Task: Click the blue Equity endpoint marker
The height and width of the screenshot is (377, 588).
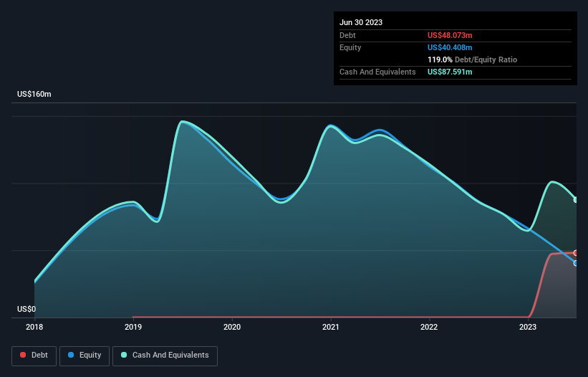Action: (x=576, y=263)
